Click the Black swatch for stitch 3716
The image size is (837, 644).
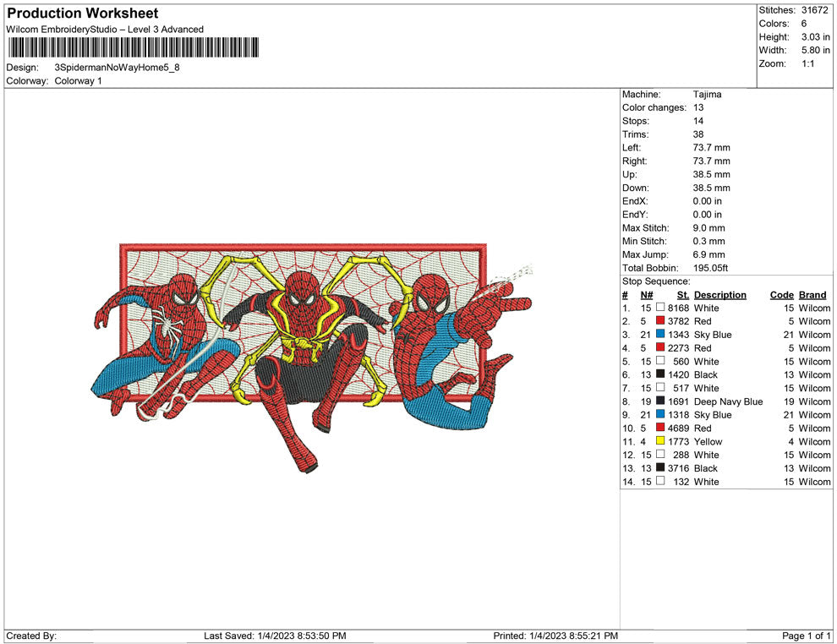pos(660,467)
